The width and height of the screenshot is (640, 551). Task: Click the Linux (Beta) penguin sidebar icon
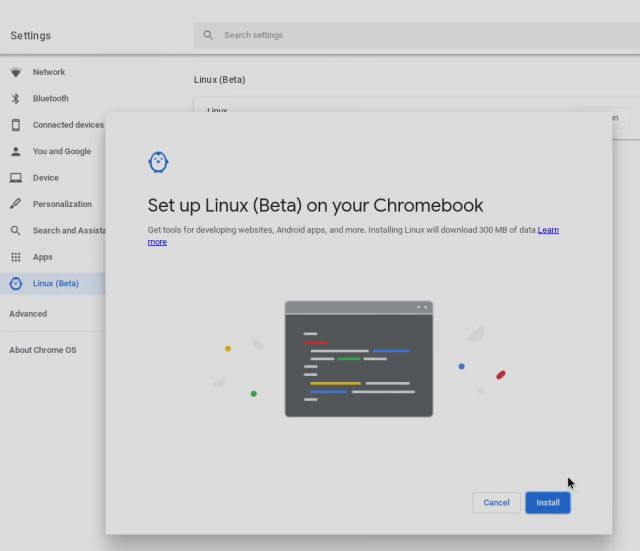tap(16, 284)
